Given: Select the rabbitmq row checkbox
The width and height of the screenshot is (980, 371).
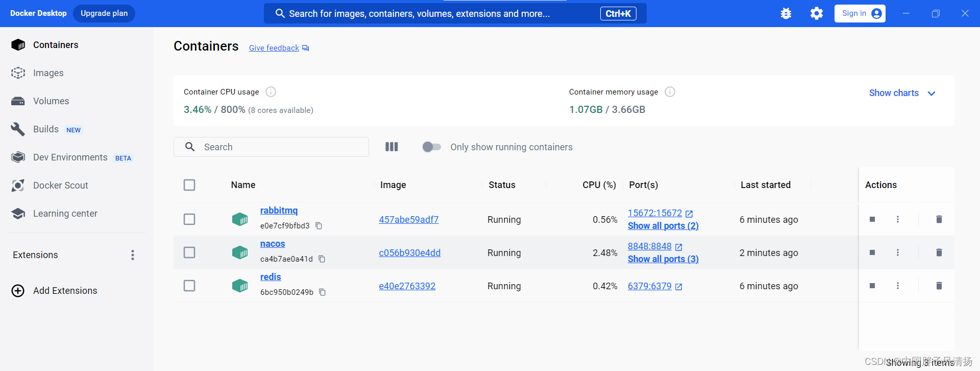Looking at the screenshot, I should pyautogui.click(x=189, y=219).
